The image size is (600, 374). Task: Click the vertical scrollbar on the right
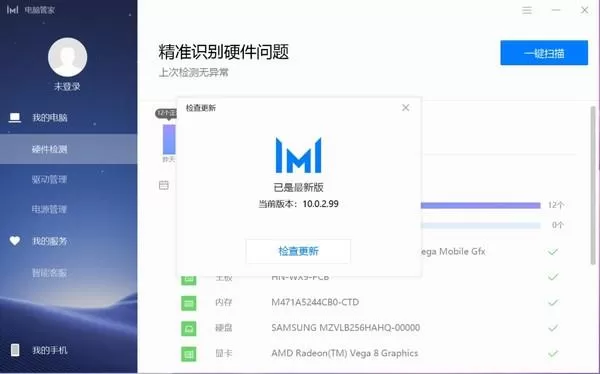coord(593,186)
